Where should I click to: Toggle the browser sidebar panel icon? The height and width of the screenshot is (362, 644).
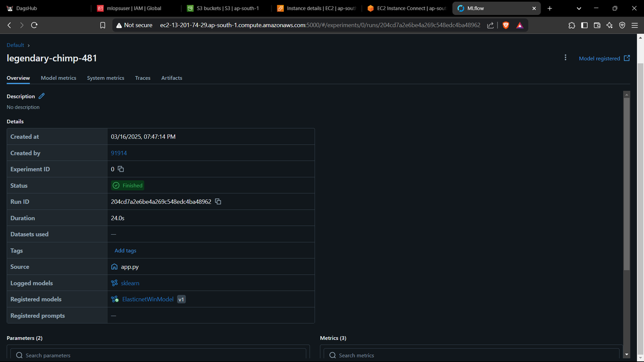coord(584,25)
